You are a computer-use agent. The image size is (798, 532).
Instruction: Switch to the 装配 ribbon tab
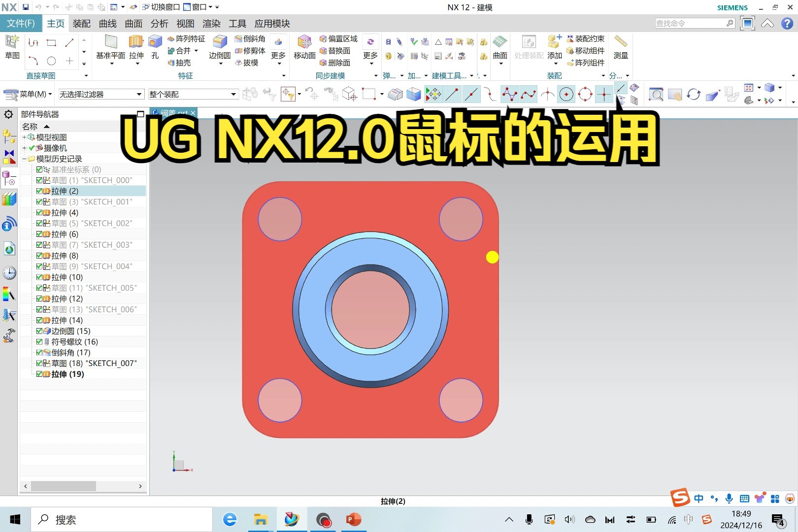click(x=81, y=23)
